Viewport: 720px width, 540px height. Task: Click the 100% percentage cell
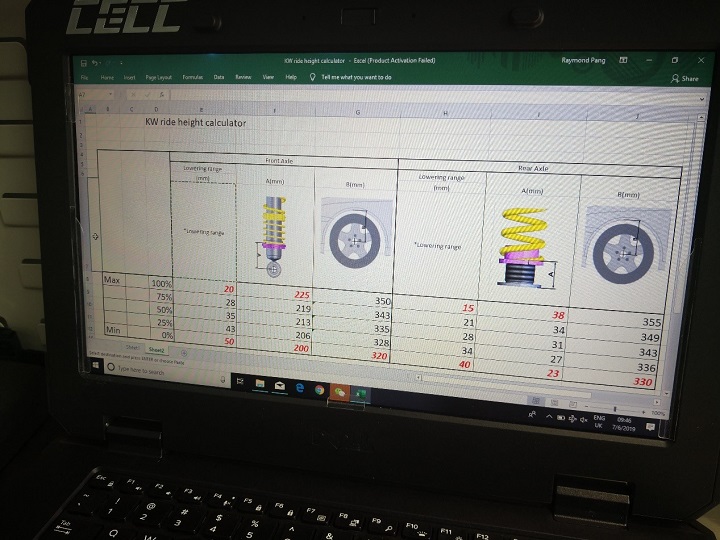coord(161,284)
